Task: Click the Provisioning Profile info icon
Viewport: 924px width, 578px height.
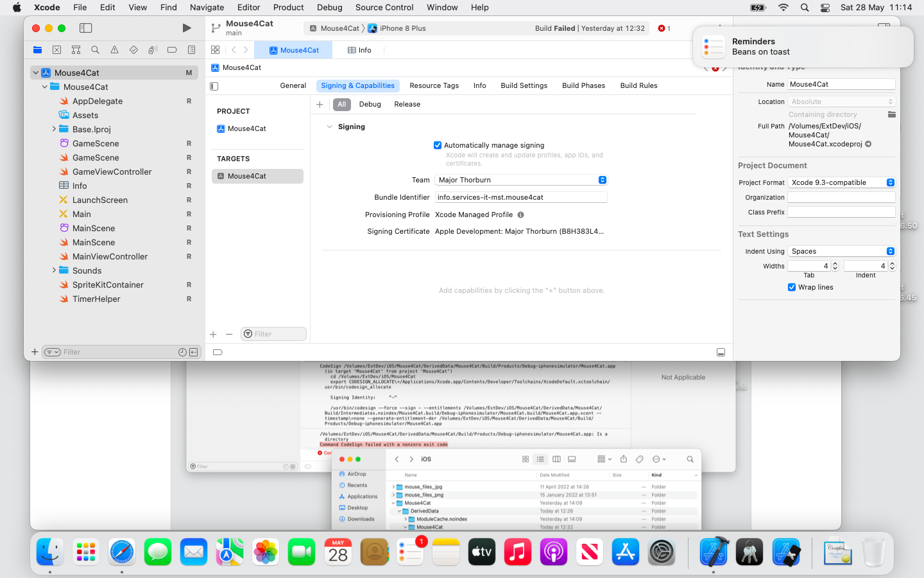Action: pos(520,215)
